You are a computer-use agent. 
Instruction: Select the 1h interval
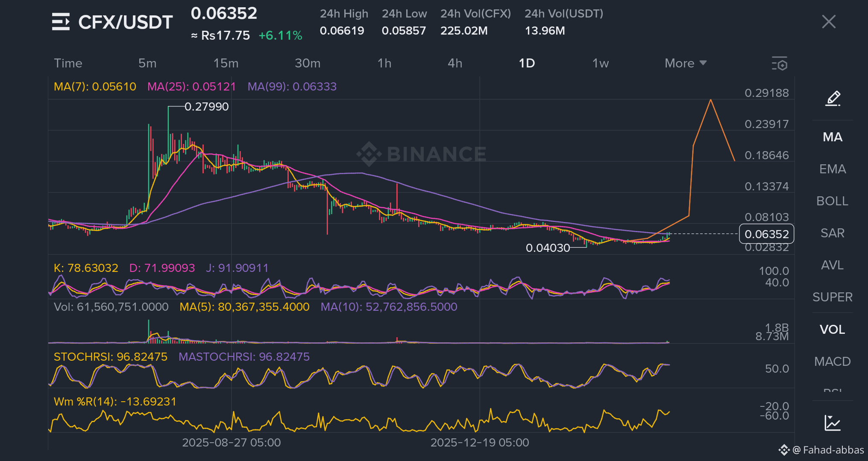[x=384, y=63]
